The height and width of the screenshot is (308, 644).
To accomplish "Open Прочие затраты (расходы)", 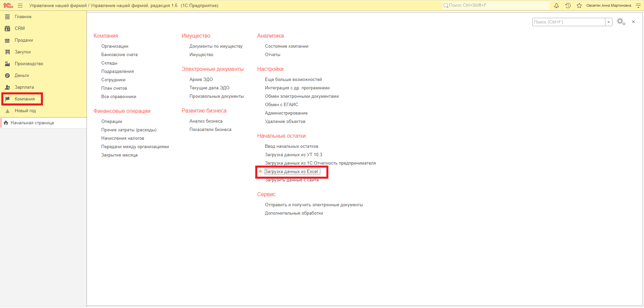I will (129, 130).
